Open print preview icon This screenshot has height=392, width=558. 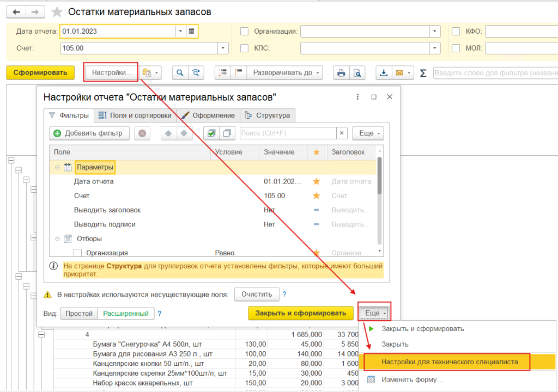(x=357, y=72)
